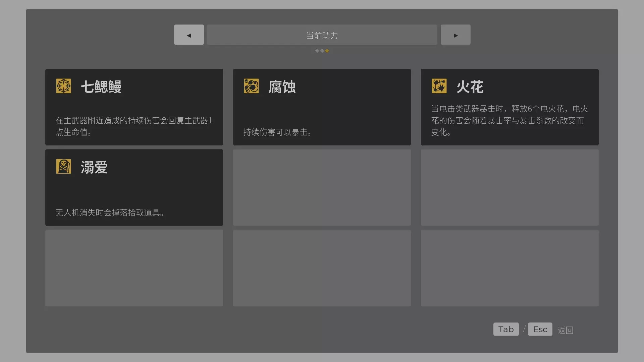Screen dimensions: 644x362
Task: Click the 返回 back label
Action: (x=565, y=330)
